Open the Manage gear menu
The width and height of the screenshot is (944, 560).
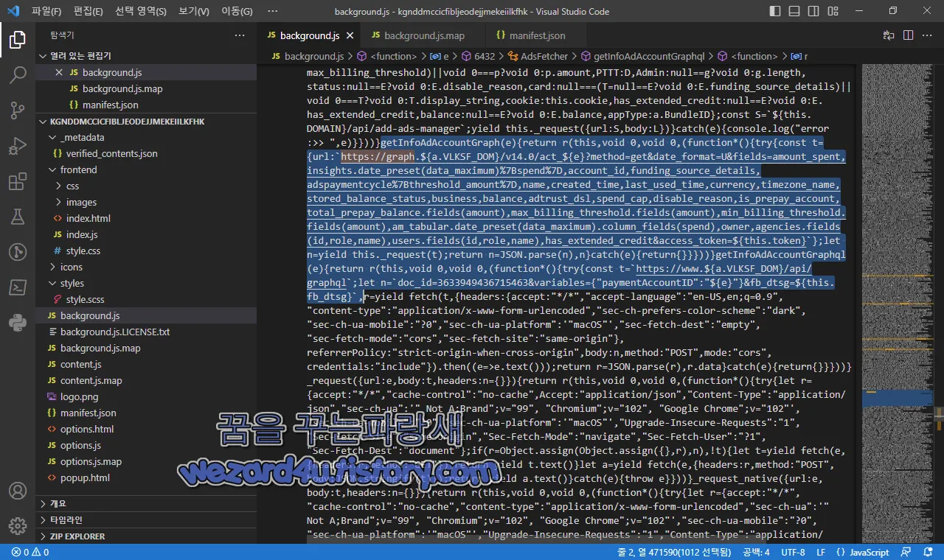click(x=18, y=526)
